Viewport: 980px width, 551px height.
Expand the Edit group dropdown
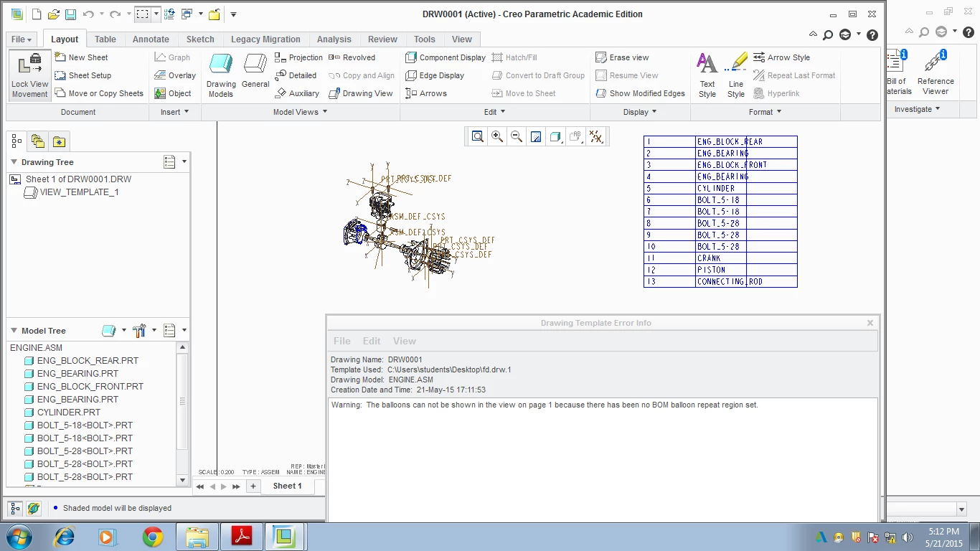tap(494, 112)
